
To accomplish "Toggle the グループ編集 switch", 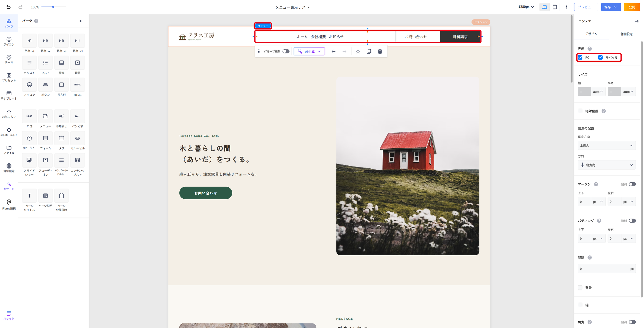I will coord(286,51).
